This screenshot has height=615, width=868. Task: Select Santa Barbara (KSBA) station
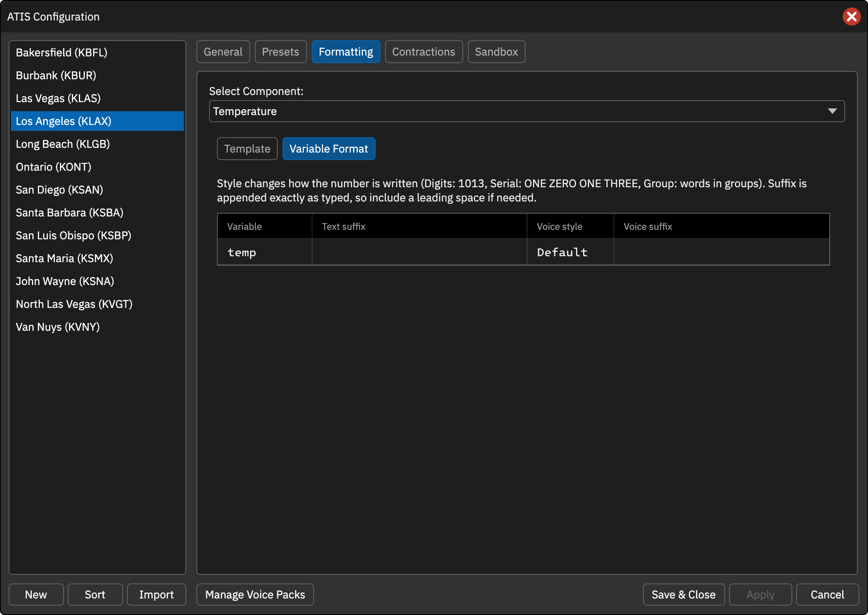tap(97, 212)
